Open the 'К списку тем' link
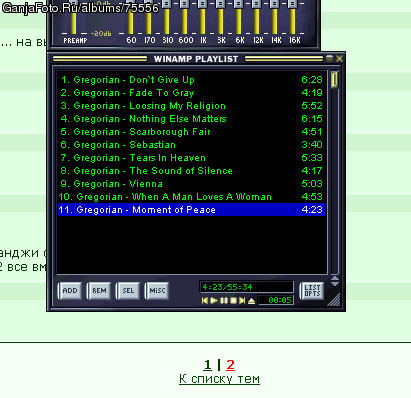Screen dimensions: 411x398 point(219,379)
